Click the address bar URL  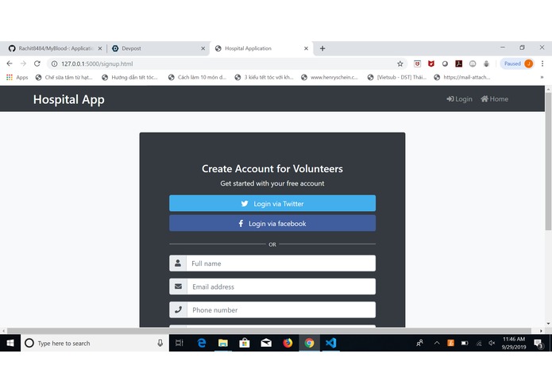(97, 64)
